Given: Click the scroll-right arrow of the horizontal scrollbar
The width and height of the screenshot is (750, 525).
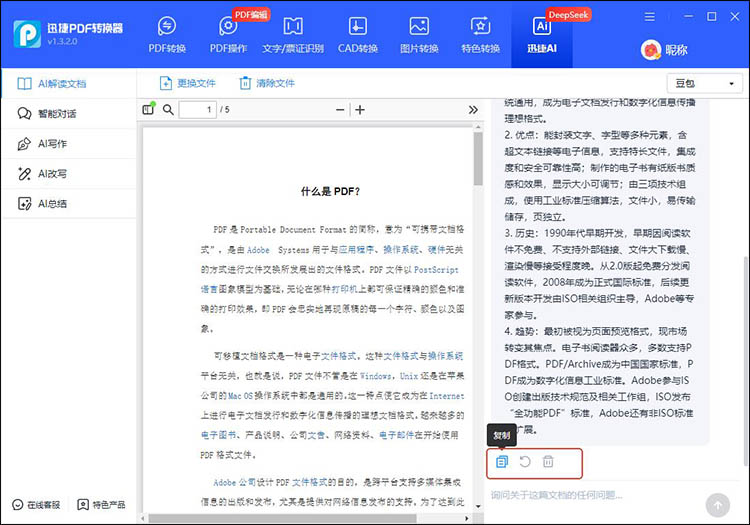Looking at the screenshot, I should click(467, 518).
